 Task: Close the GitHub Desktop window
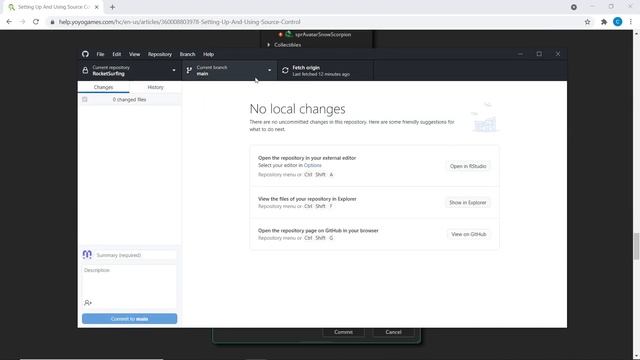pyautogui.click(x=558, y=54)
